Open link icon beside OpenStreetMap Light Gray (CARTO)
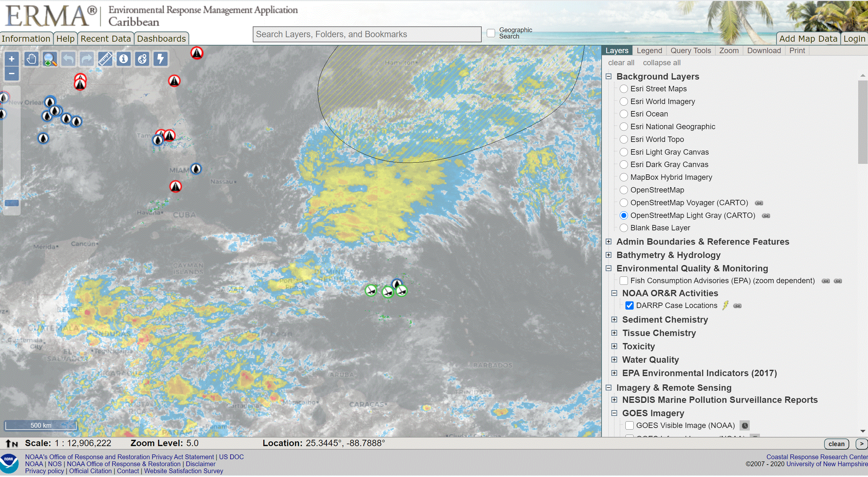The height and width of the screenshot is (477, 868). 766,215
